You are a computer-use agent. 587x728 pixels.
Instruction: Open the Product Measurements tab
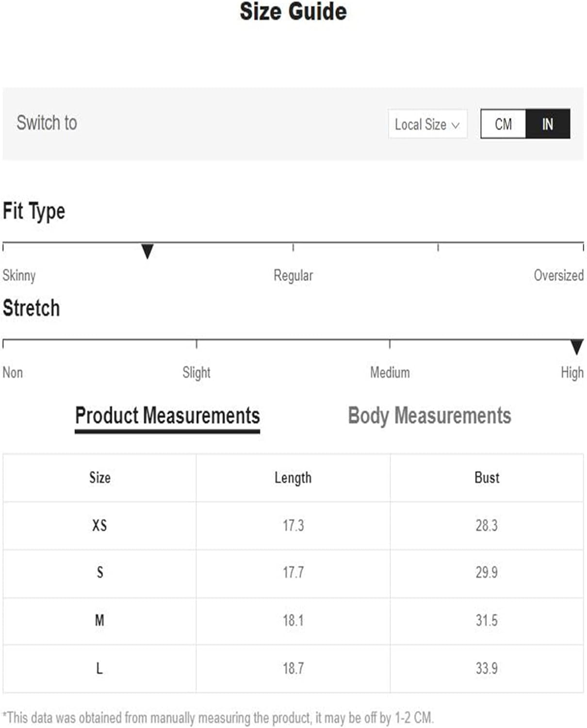pos(167,416)
